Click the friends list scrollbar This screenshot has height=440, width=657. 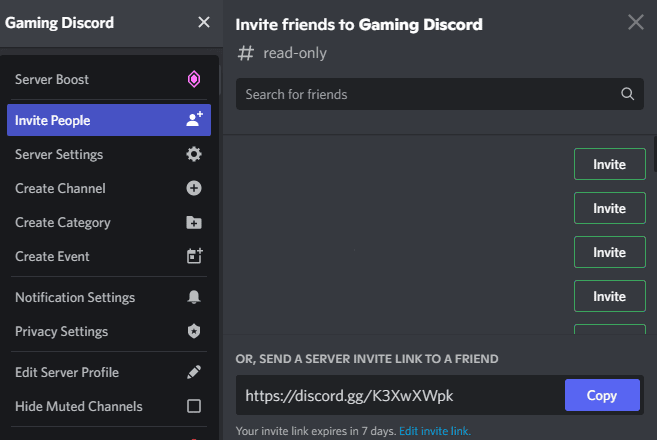click(655, 153)
